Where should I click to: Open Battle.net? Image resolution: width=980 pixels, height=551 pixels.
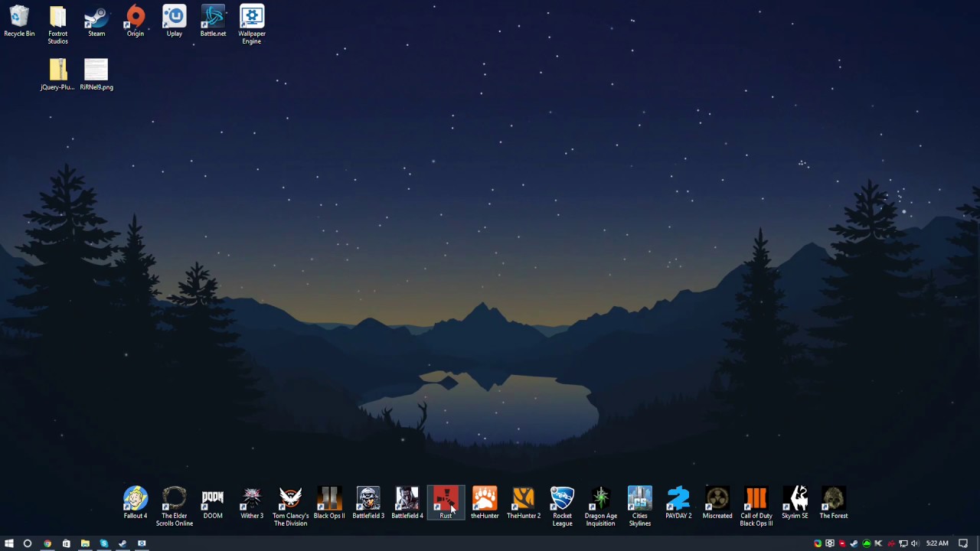pyautogui.click(x=213, y=17)
